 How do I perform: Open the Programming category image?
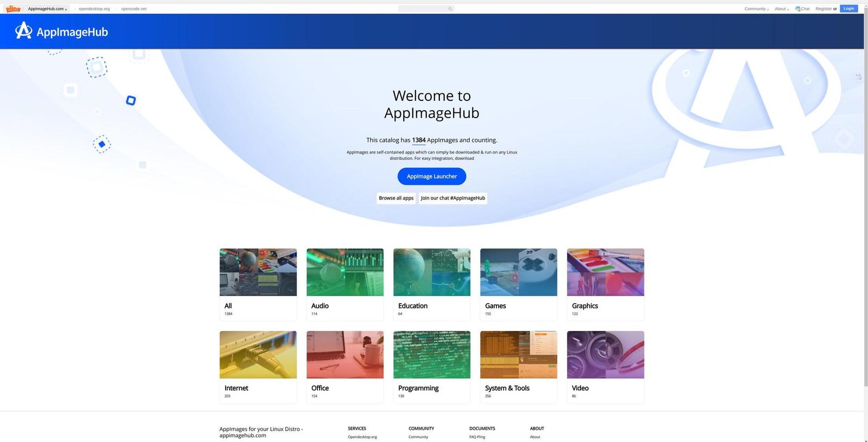(432, 355)
